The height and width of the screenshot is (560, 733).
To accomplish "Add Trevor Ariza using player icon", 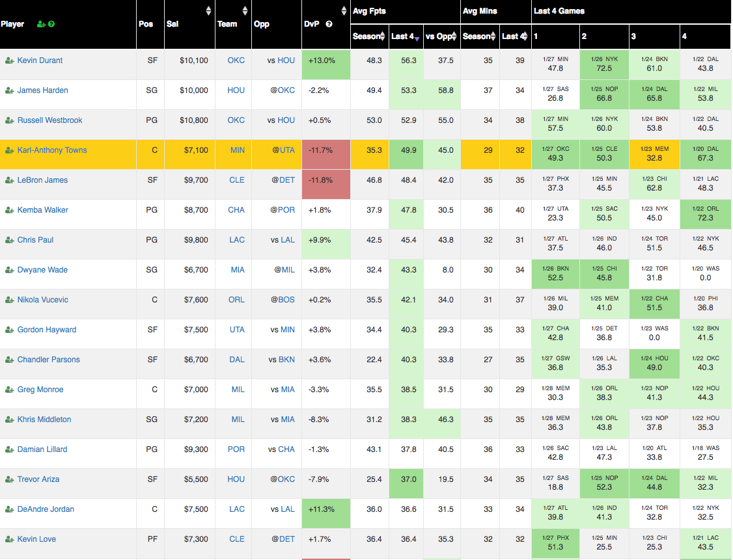I will point(9,479).
